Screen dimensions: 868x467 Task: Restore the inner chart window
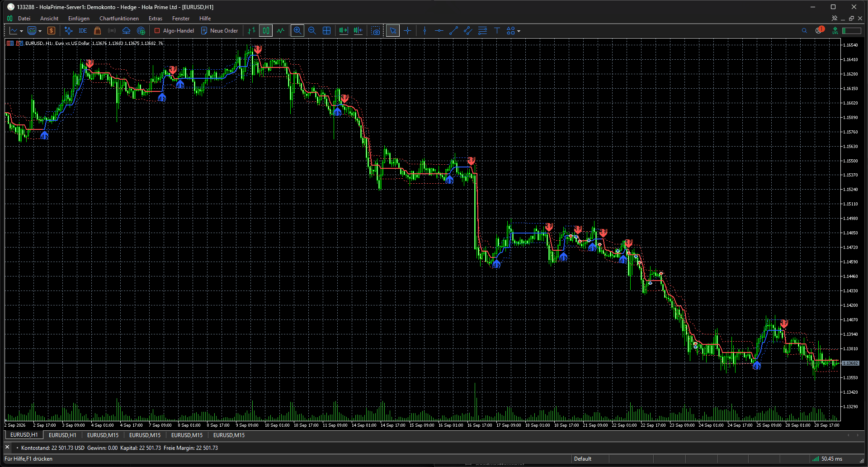852,19
